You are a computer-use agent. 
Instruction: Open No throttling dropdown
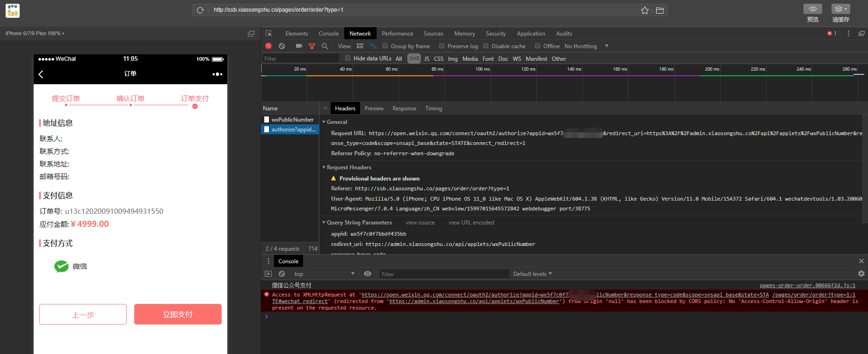click(586, 46)
